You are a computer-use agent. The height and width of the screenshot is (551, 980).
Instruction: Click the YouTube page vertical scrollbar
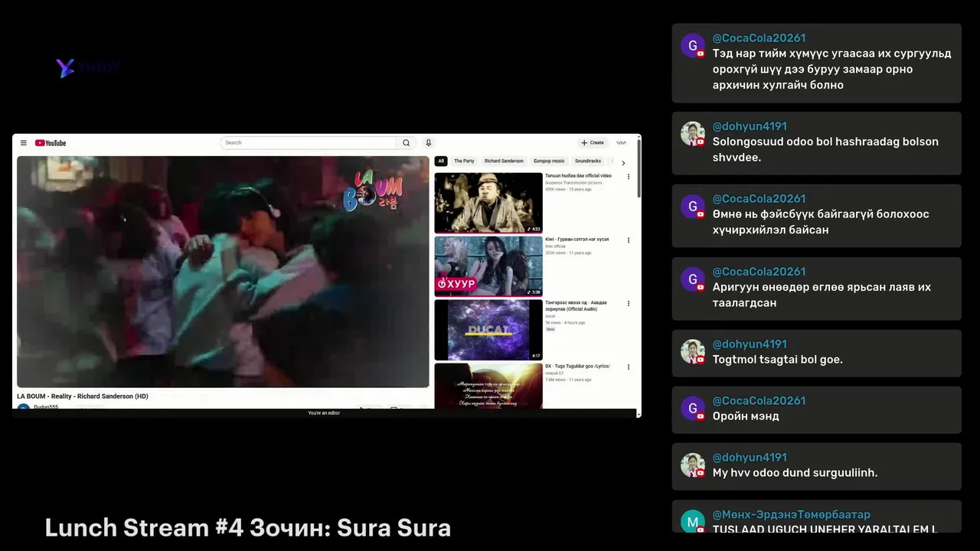(639, 168)
